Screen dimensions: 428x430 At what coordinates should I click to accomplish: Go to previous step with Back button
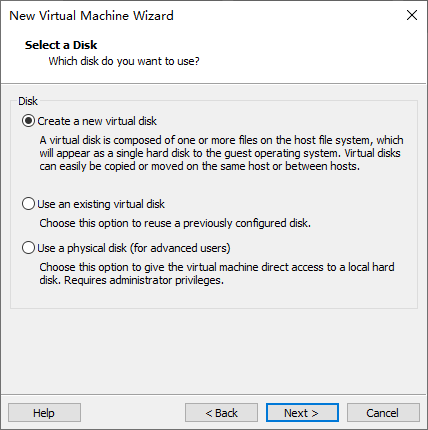[221, 413]
